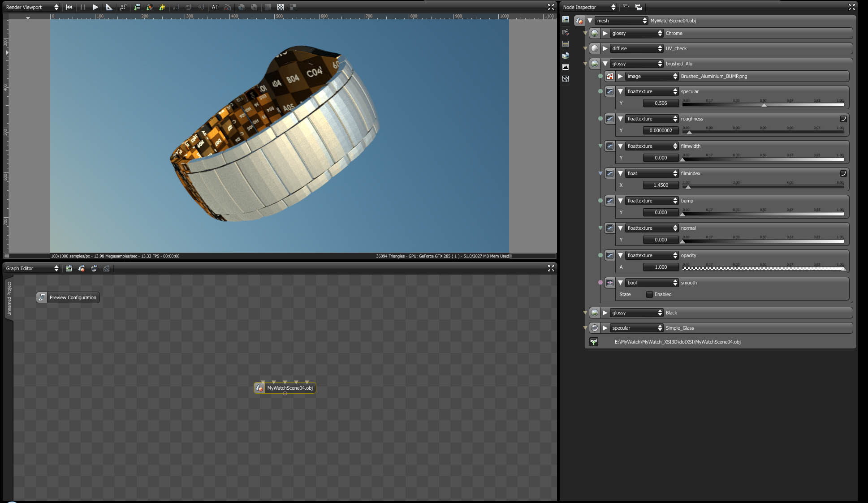Click the play render button
The image size is (868, 503).
[95, 7]
